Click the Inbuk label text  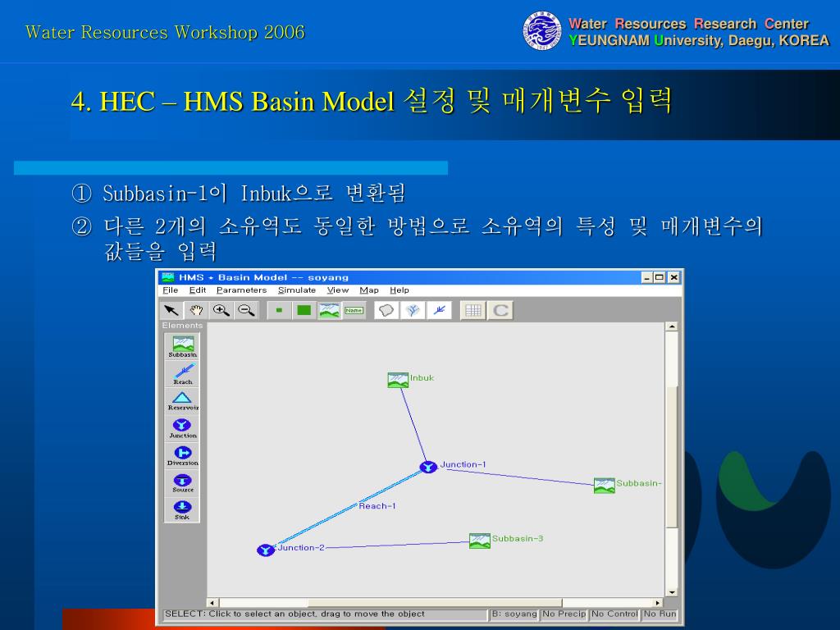pos(422,377)
